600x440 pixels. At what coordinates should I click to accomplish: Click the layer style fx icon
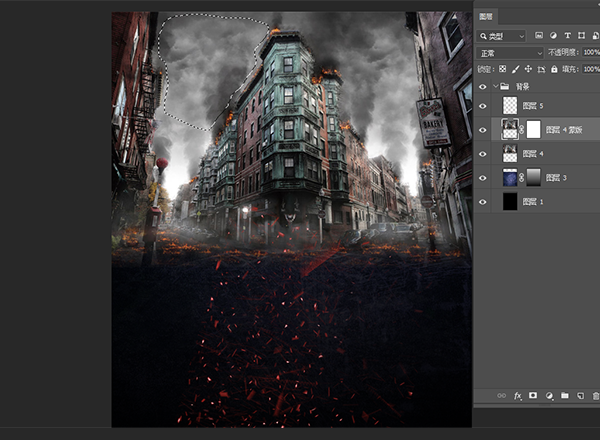518,396
